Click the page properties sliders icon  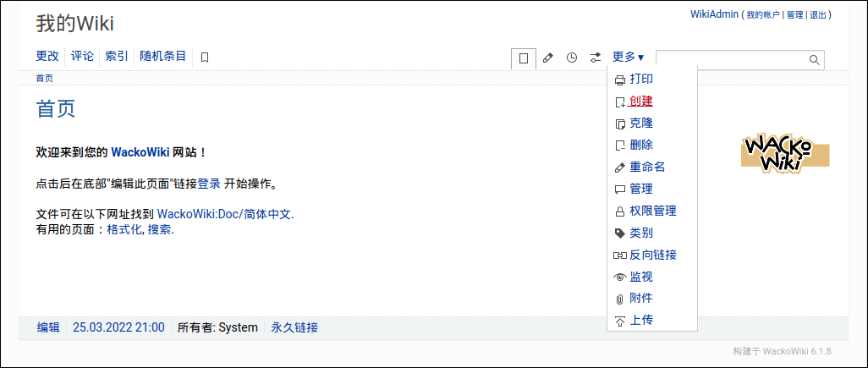(x=596, y=58)
